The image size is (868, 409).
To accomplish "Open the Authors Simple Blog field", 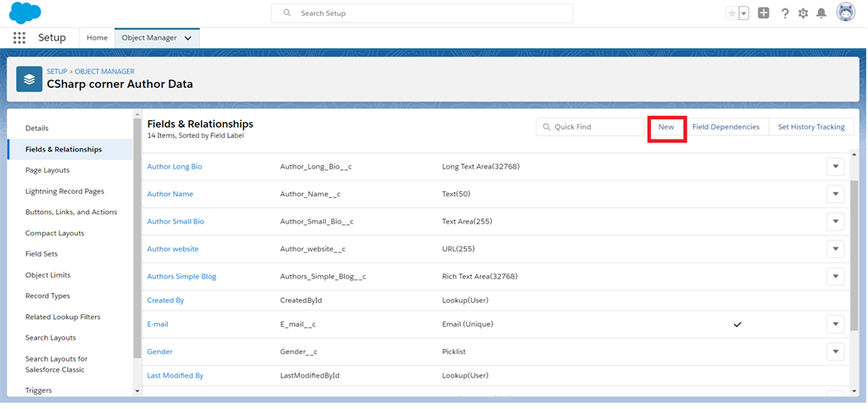I will 181,276.
